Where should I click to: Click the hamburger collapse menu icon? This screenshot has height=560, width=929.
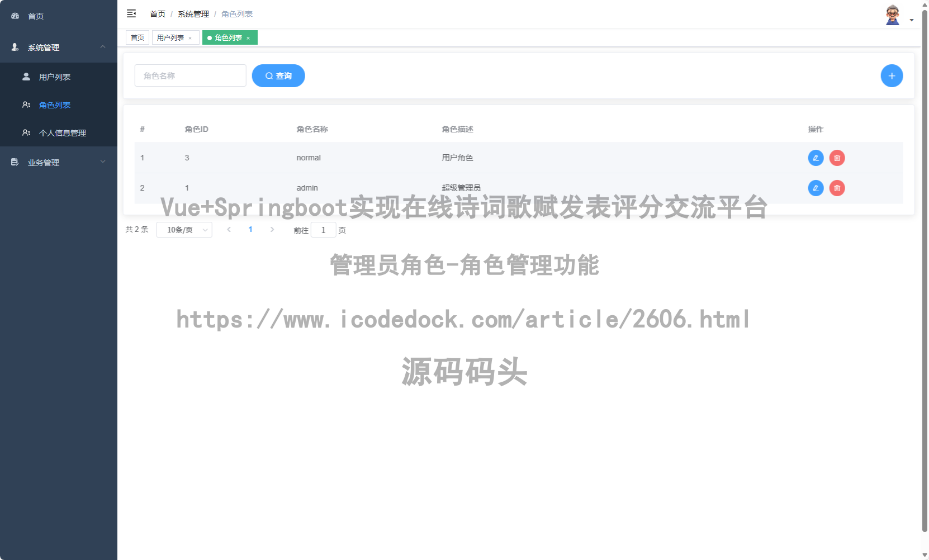point(131,13)
